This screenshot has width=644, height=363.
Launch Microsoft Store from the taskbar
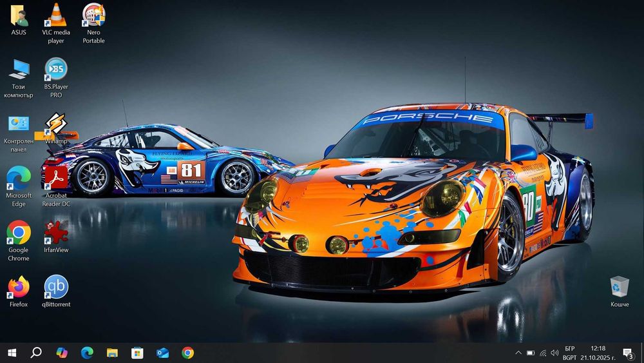point(137,353)
